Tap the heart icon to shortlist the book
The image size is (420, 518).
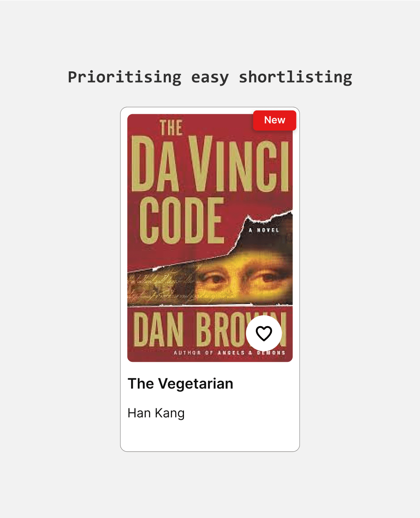pyautogui.click(x=264, y=333)
